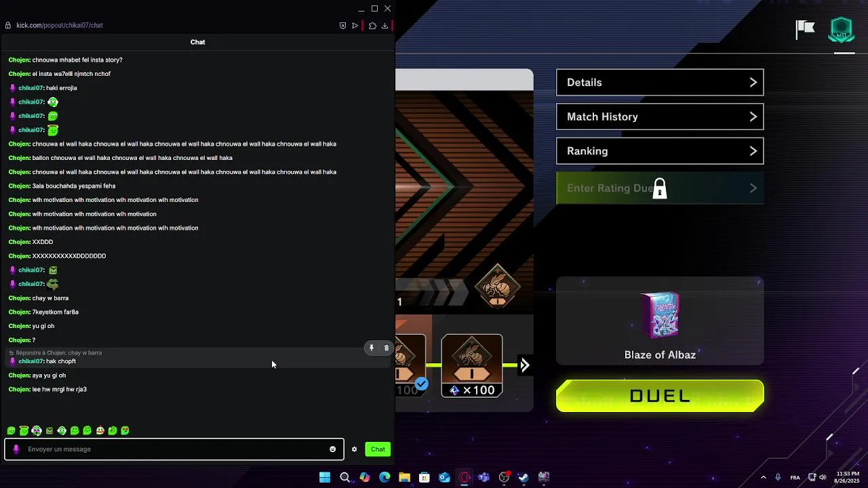Click the tray microphone icon
This screenshot has width=868, height=488.
pos(778,477)
